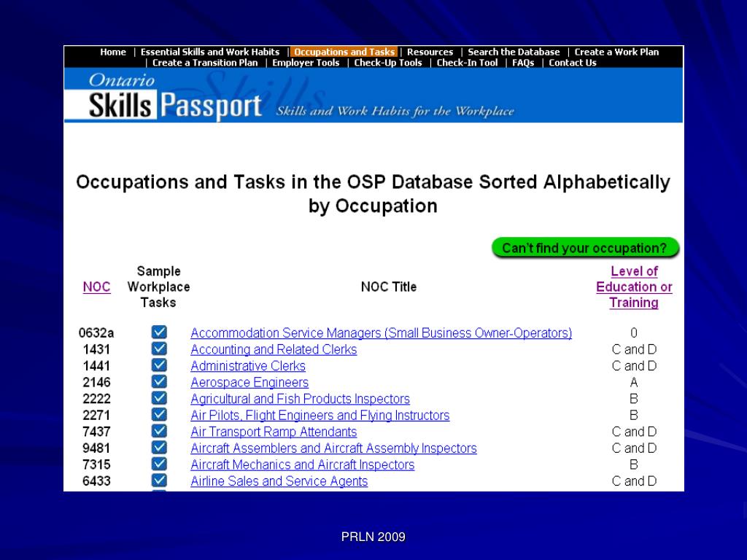Image resolution: width=747 pixels, height=560 pixels.
Task: Select NOC code 0632a
Action: pos(96,332)
